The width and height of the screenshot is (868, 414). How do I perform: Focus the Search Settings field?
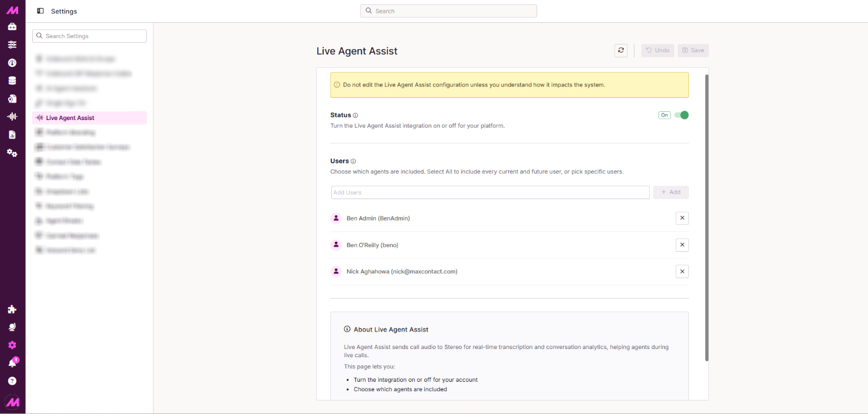click(90, 36)
